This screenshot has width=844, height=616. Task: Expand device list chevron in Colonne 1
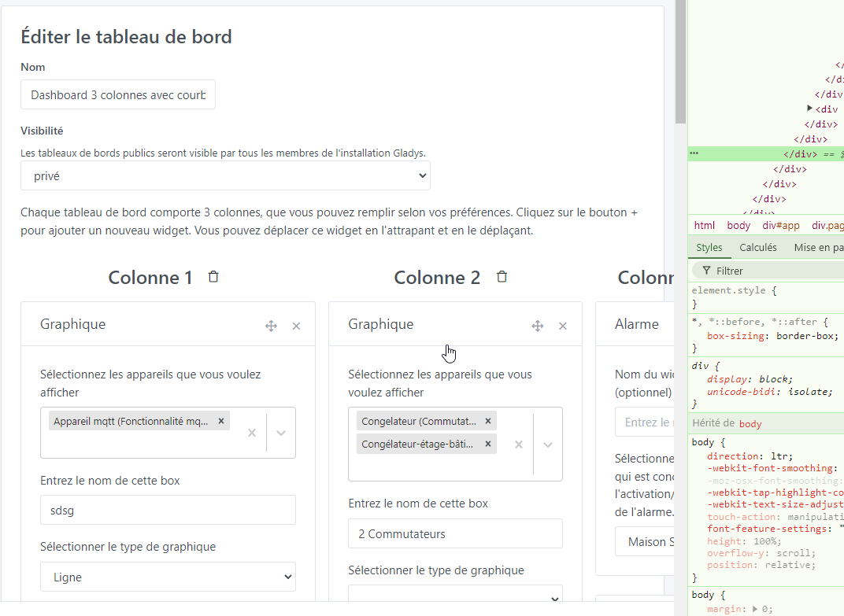coord(281,433)
